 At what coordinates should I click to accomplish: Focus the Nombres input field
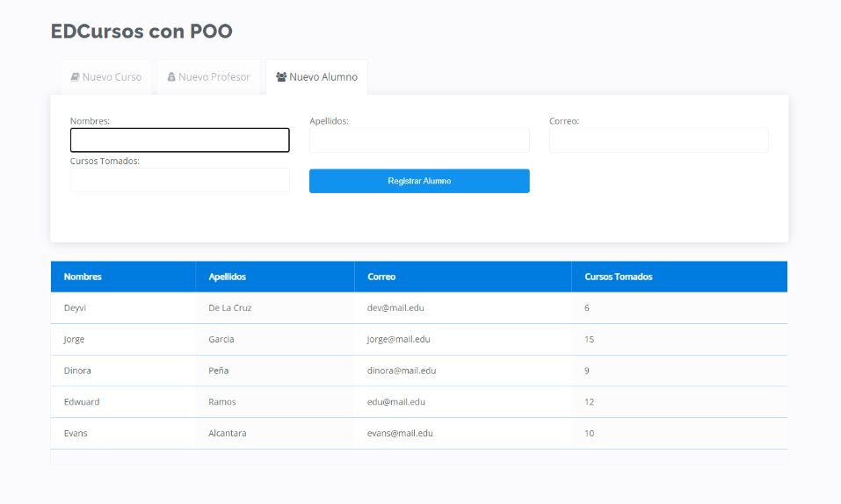tap(179, 140)
